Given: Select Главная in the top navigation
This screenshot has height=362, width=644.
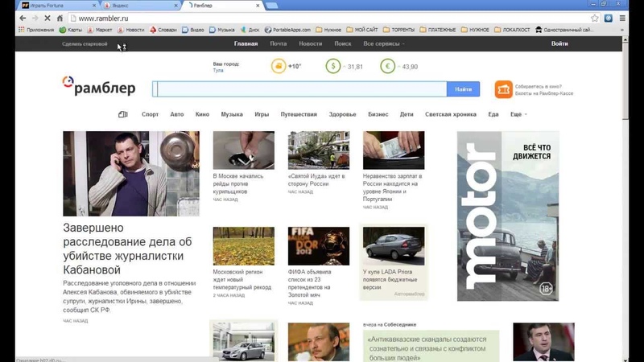Looking at the screenshot, I should [x=246, y=43].
